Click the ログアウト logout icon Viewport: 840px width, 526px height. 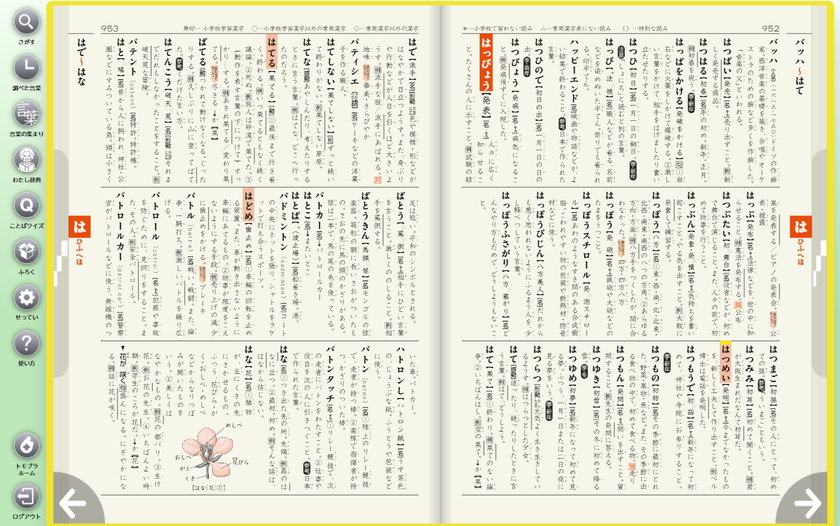(x=26, y=496)
